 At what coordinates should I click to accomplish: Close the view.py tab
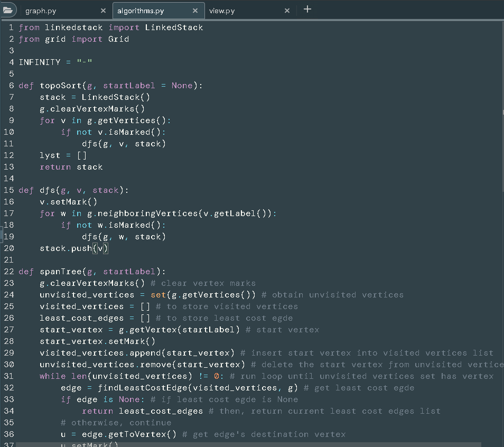(x=287, y=10)
